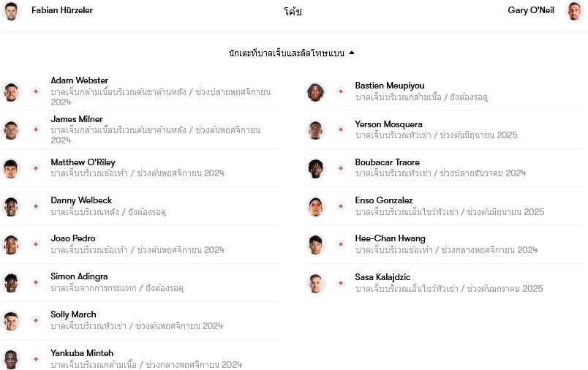
Task: Open the Yerson Mosquera player name link
Action: [388, 124]
